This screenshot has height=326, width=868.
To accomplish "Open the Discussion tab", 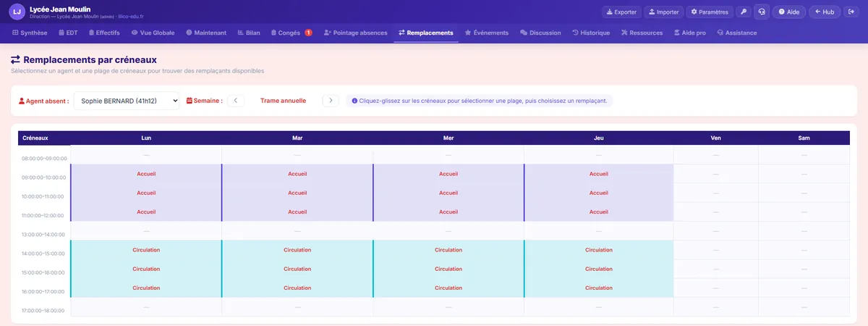I will (541, 33).
